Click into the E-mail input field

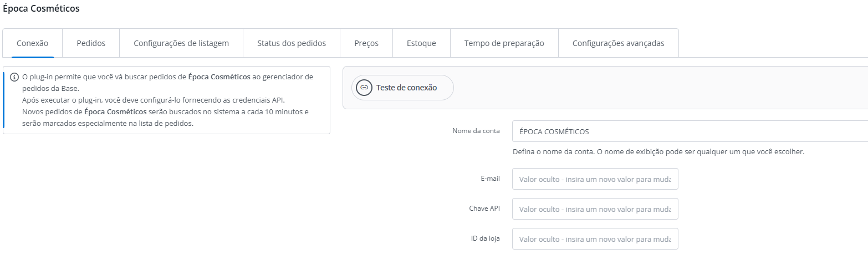595,179
